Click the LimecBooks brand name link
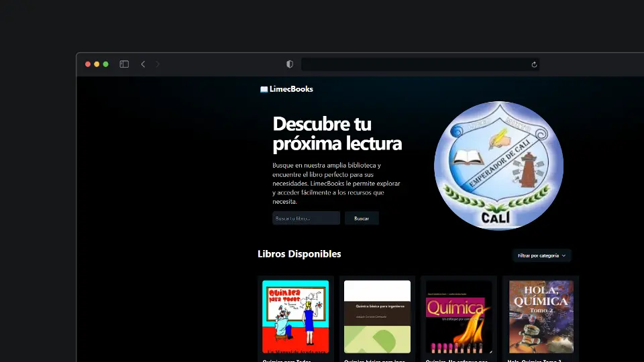The image size is (644, 362). click(x=291, y=89)
